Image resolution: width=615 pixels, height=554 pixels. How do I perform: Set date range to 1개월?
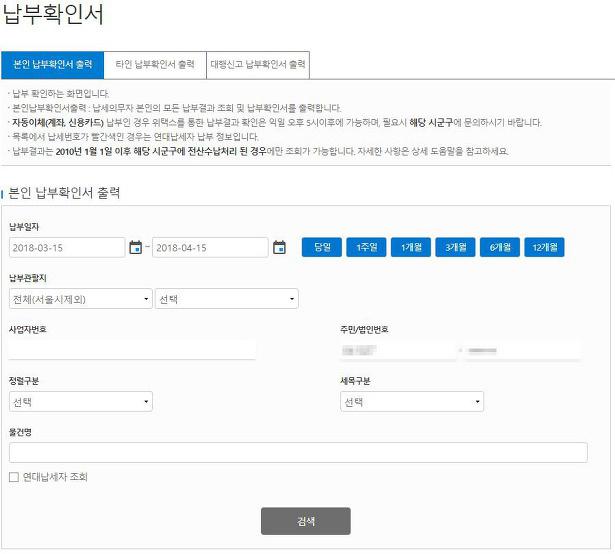tap(411, 247)
